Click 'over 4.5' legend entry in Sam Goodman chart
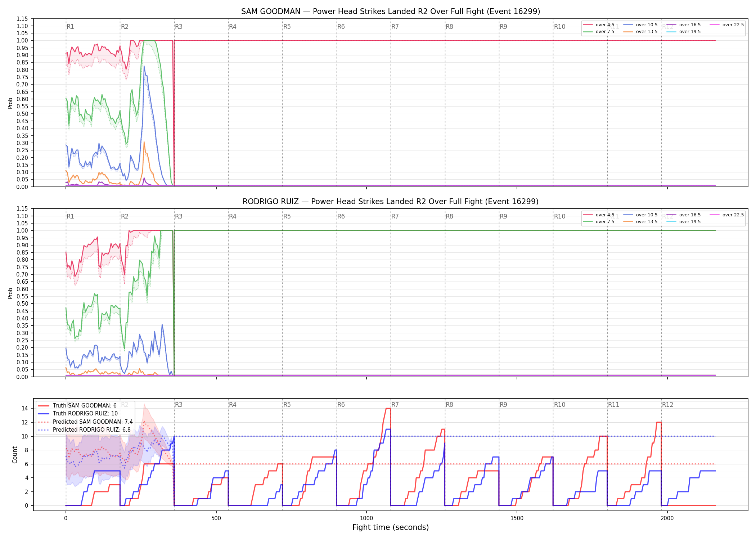The width and height of the screenshot is (756, 540). click(599, 25)
